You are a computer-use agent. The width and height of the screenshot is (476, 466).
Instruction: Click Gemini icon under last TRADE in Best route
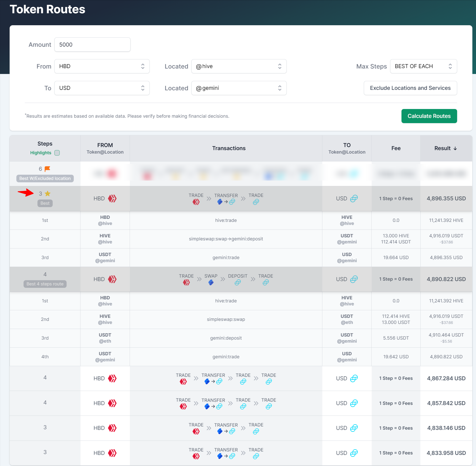tap(256, 202)
